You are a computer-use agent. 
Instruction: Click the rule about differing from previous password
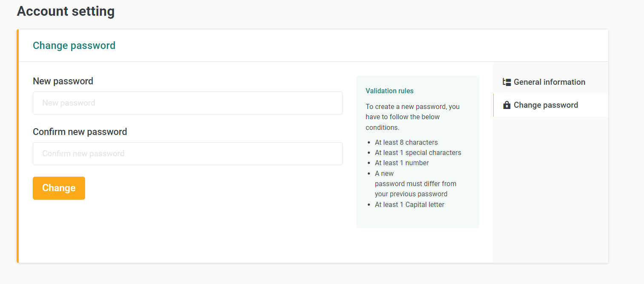[x=415, y=184]
